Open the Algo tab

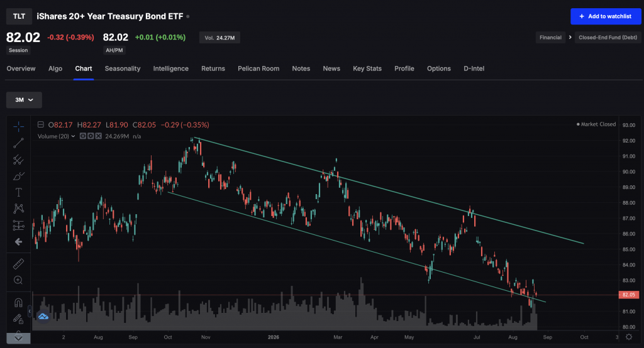coord(55,68)
